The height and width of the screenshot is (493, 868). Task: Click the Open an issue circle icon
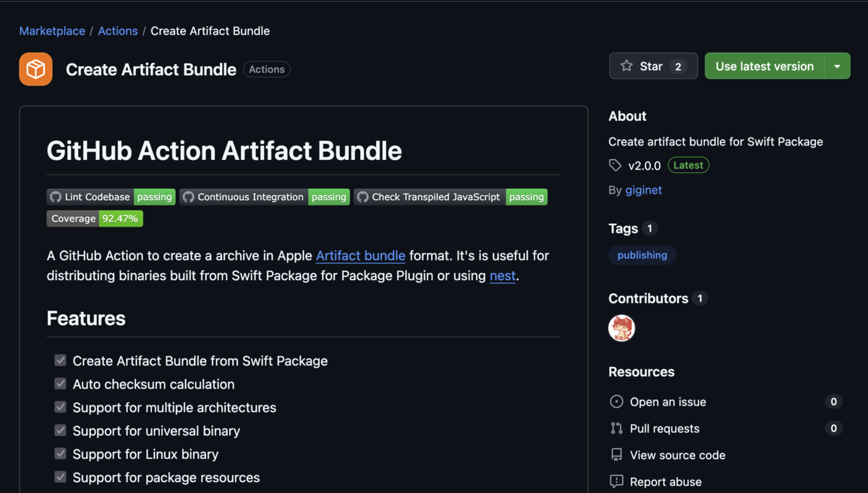tap(616, 402)
